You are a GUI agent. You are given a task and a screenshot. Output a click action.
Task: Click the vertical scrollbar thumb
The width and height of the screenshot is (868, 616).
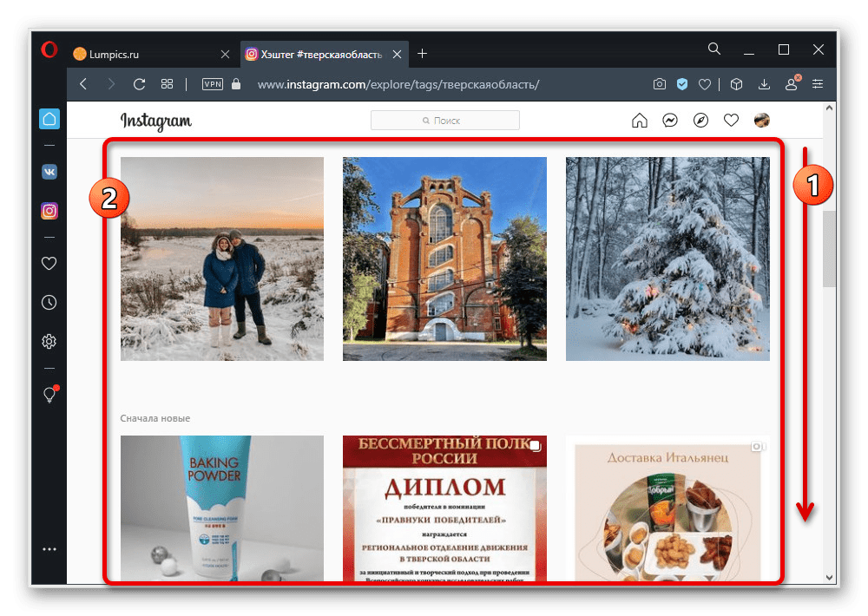(829, 249)
